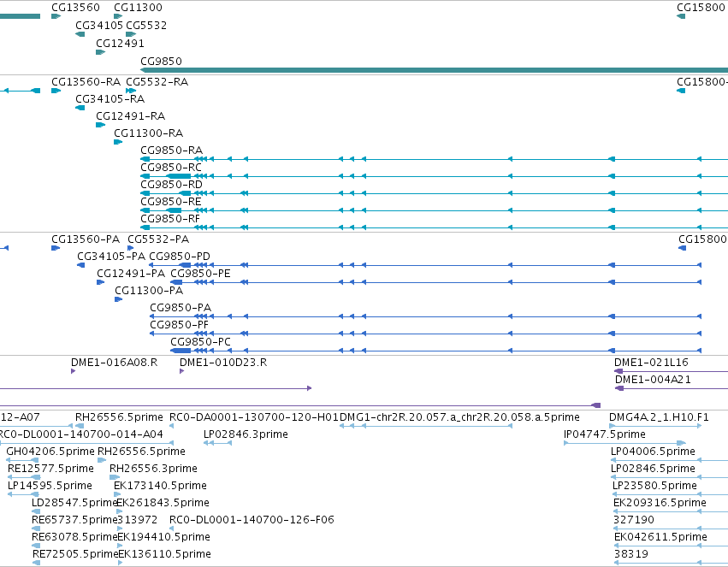Open the LP23580.5prime EST label
This screenshot has width=728, height=567.
tap(654, 486)
